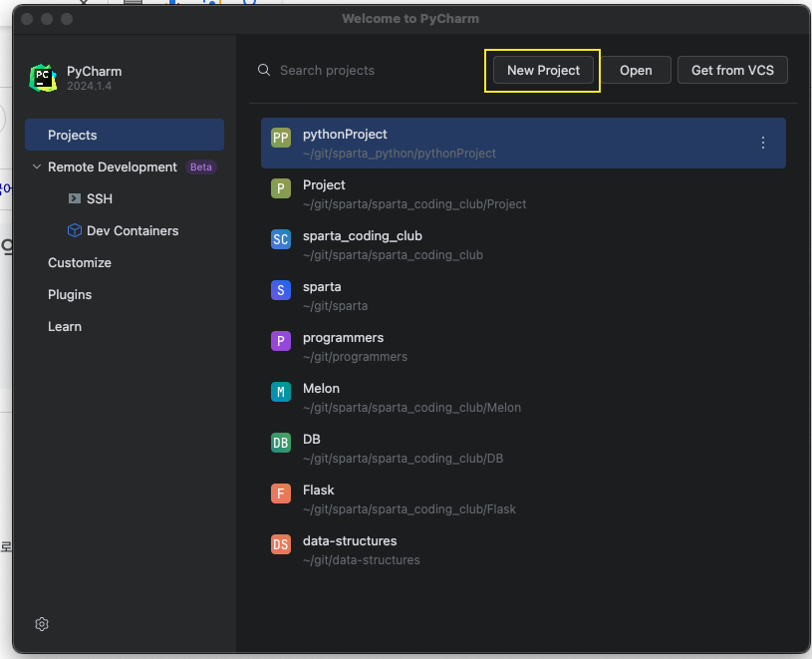Select the sparta_coding_club project name

pyautogui.click(x=363, y=235)
